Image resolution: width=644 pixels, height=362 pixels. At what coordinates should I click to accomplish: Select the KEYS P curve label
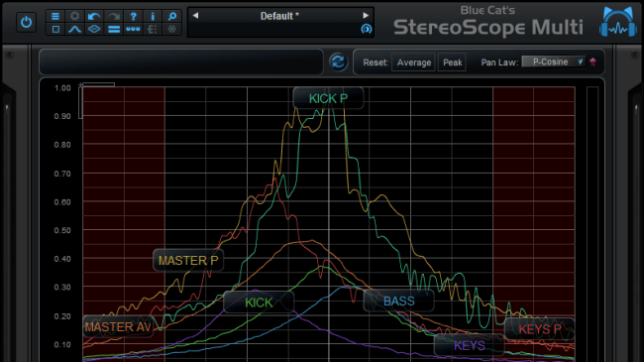click(x=539, y=329)
